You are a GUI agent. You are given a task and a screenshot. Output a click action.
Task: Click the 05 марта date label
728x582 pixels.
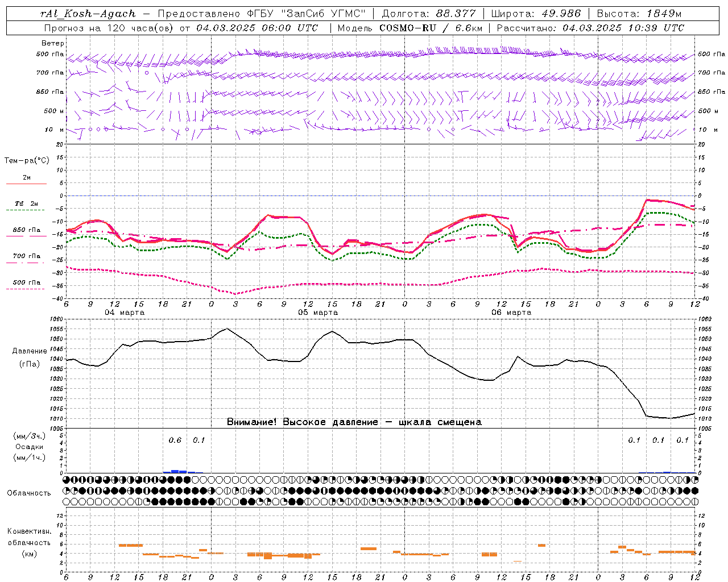click(x=318, y=313)
